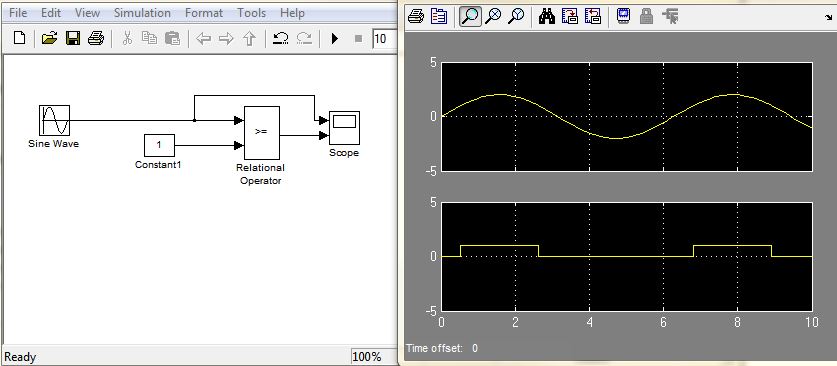Select the Zoom Y-axis tool

point(516,17)
